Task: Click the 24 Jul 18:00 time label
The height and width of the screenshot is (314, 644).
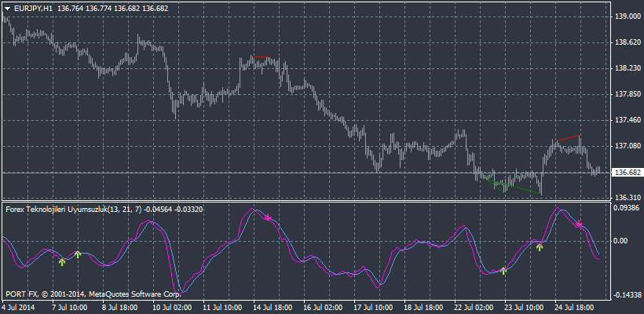Action: [576, 307]
